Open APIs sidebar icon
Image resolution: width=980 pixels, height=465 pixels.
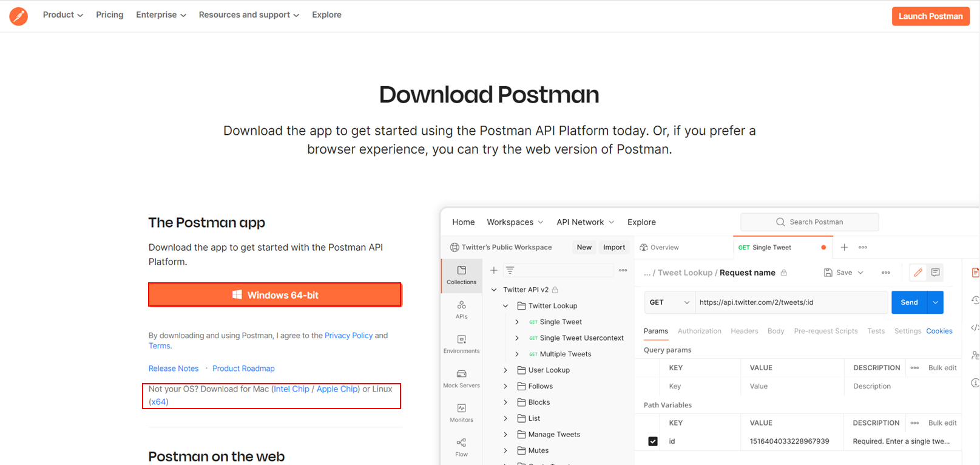tap(461, 310)
